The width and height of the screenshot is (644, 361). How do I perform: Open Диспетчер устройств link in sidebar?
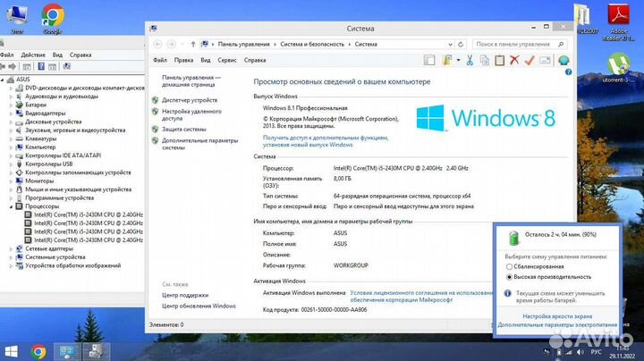click(190, 100)
